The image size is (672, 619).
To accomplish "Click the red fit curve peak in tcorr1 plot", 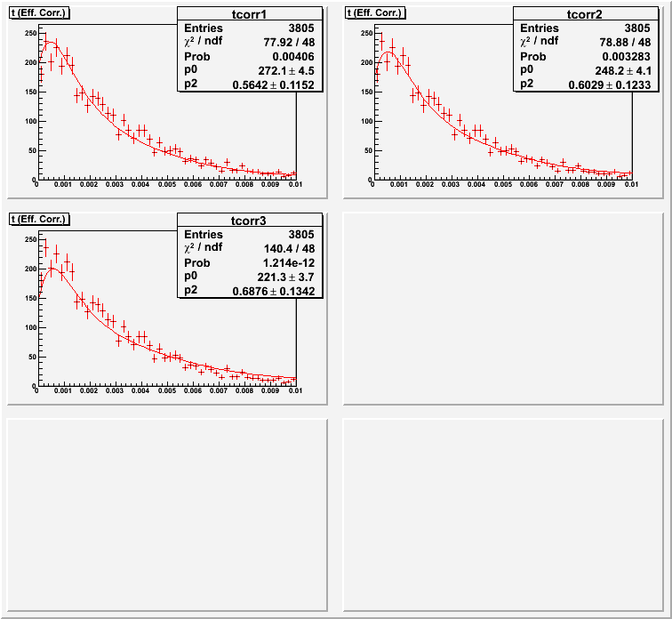I will pos(49,41).
